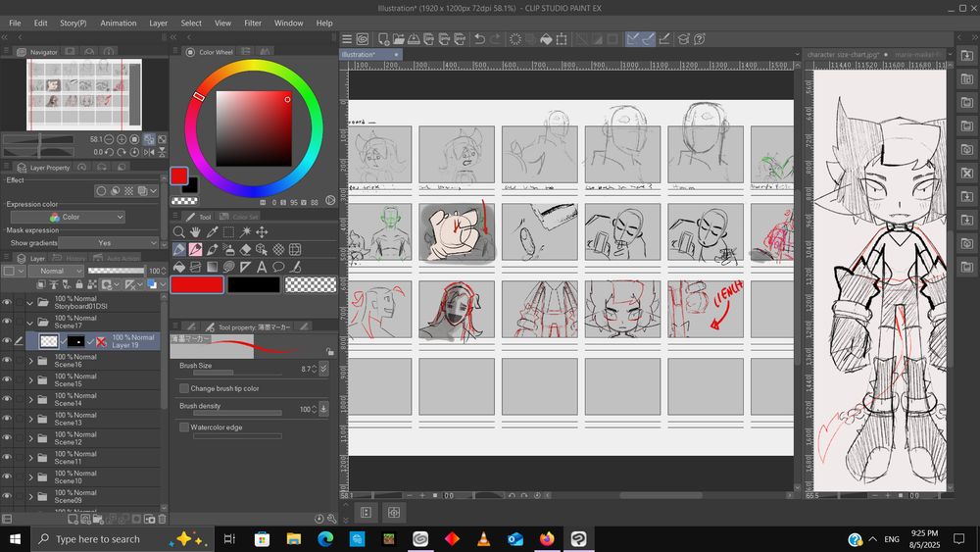Collapse the Scene17 folder

(30, 322)
